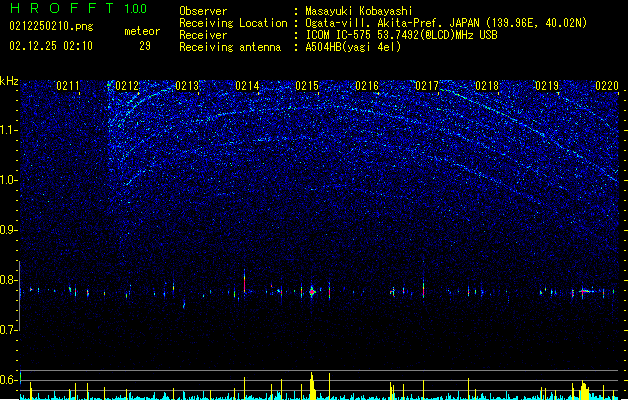Click the 1.1 kHz axis label

point(8,130)
